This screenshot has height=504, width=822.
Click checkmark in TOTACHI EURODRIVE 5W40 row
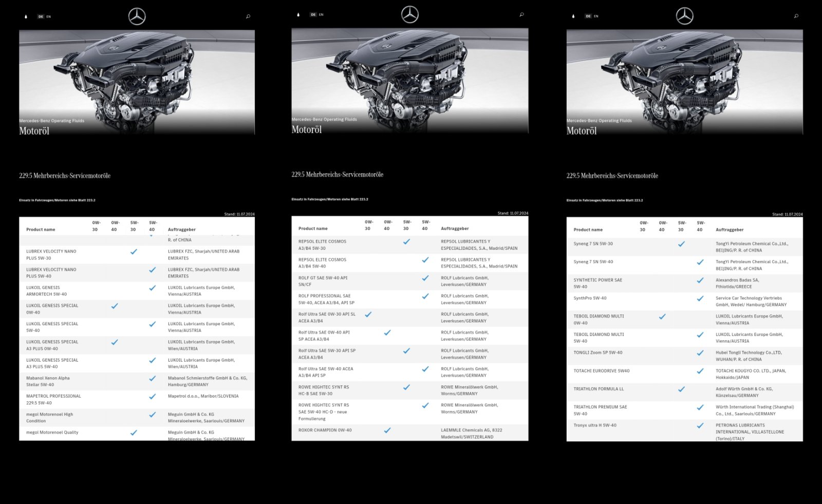pyautogui.click(x=700, y=371)
